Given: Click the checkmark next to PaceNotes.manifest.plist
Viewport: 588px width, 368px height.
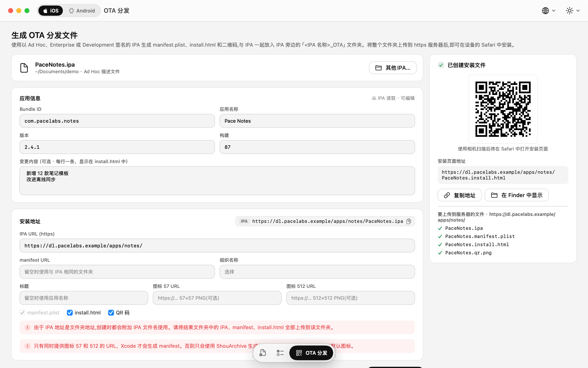Looking at the screenshot, I should (x=440, y=236).
